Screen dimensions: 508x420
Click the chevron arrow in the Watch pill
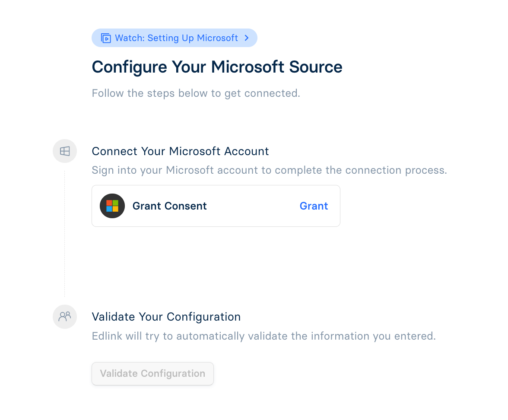(x=247, y=38)
